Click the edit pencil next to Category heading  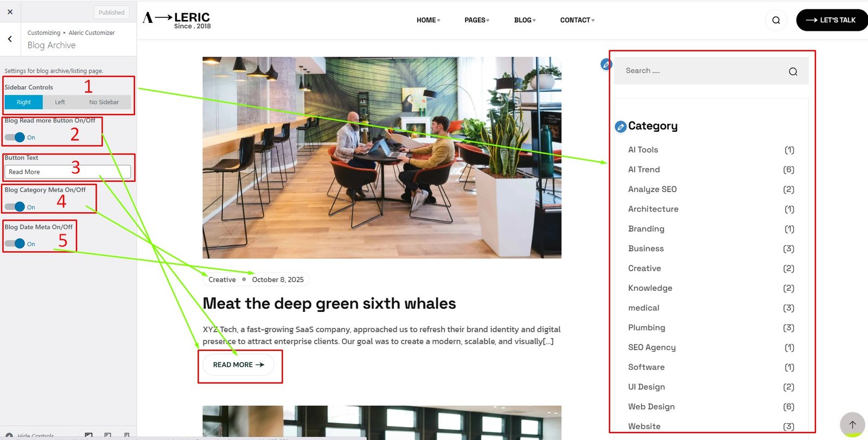(621, 126)
